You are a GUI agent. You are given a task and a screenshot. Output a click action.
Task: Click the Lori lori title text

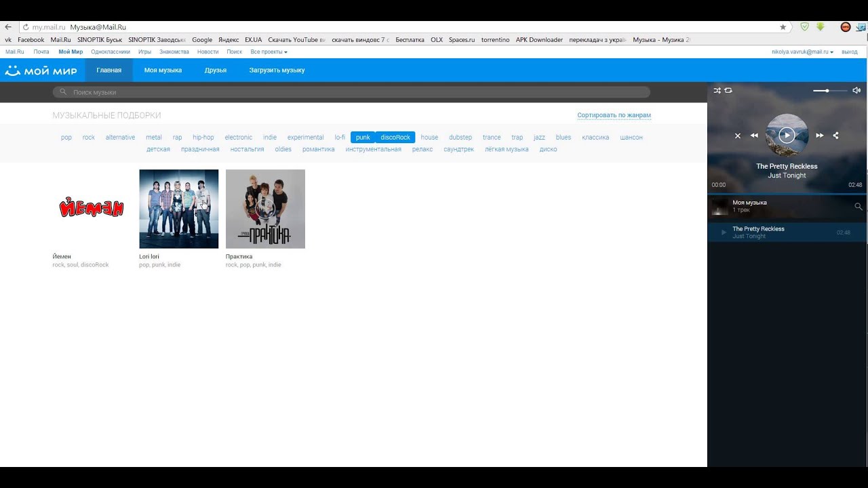149,257
